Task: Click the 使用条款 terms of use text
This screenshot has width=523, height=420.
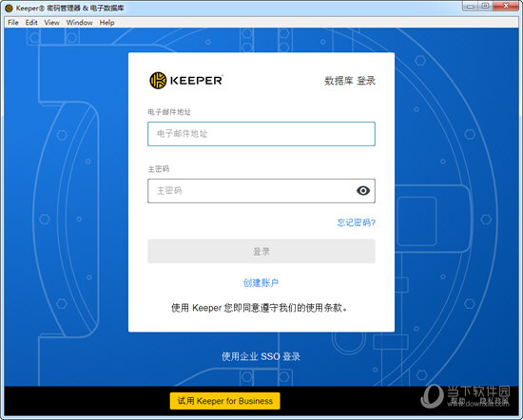Action: pos(324,308)
